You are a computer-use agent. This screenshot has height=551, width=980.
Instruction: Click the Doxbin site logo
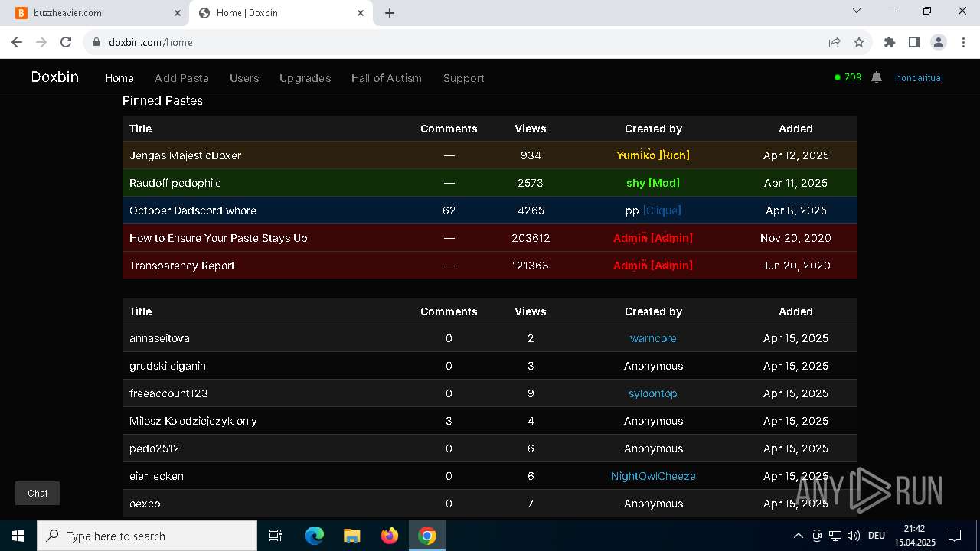(55, 77)
